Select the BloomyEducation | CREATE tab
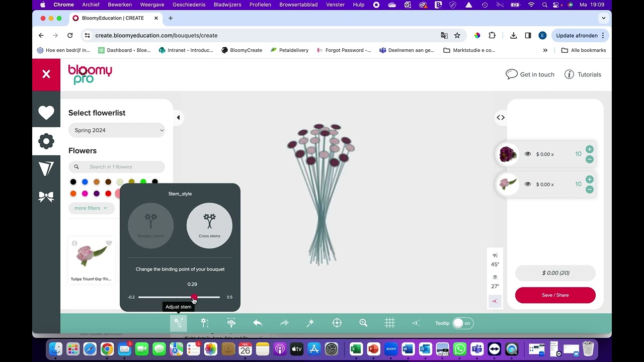This screenshot has height=362, width=644. click(x=115, y=18)
